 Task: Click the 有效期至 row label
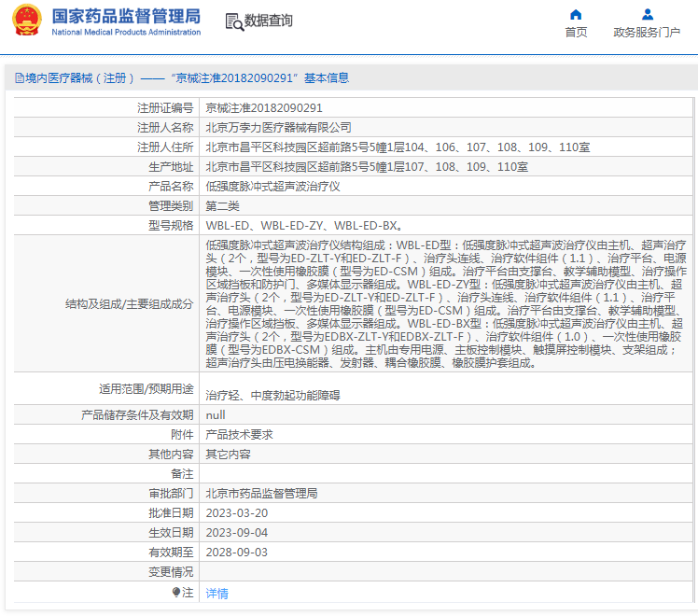pos(171,553)
